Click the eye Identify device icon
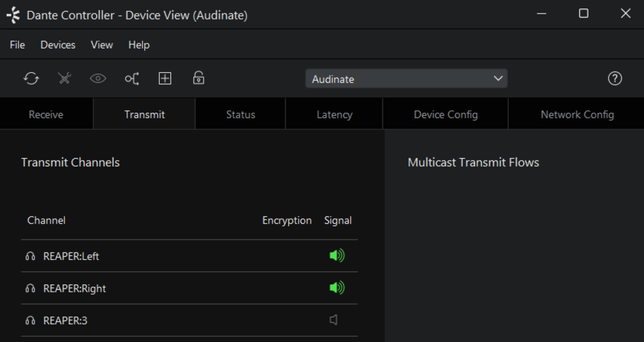Screen dimensions: 644x342 pyautogui.click(x=98, y=78)
